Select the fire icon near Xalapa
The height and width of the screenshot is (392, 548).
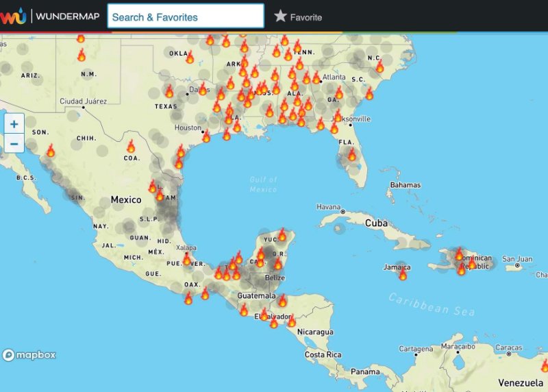point(187,259)
